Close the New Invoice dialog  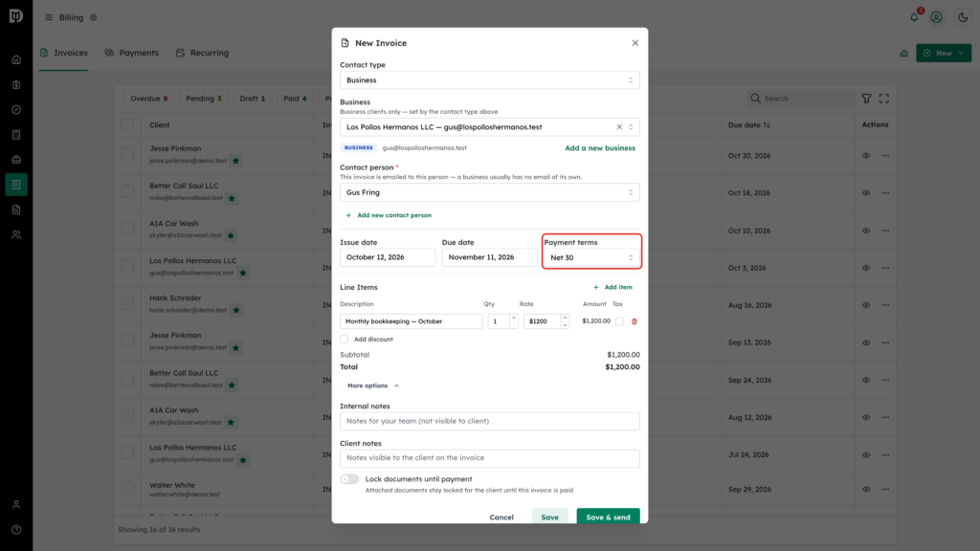pyautogui.click(x=635, y=43)
